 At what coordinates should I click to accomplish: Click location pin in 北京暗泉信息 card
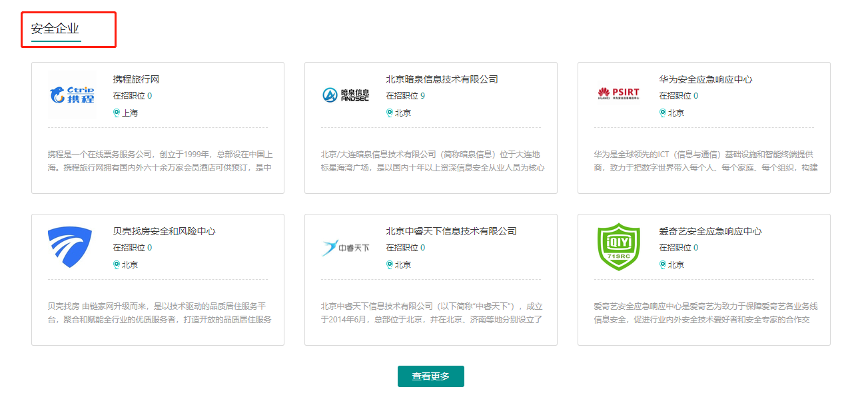point(390,113)
